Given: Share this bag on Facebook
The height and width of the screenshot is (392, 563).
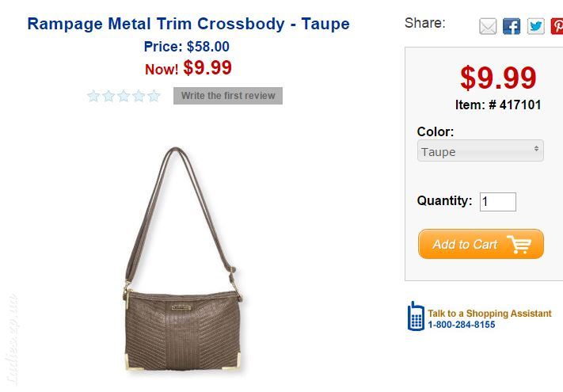Looking at the screenshot, I should point(512,26).
